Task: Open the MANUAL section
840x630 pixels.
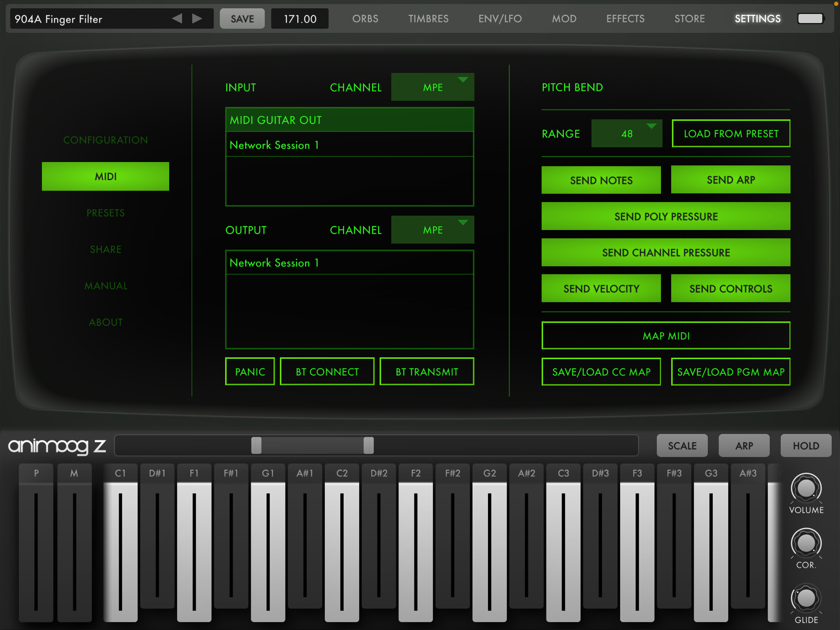Action: point(105,286)
